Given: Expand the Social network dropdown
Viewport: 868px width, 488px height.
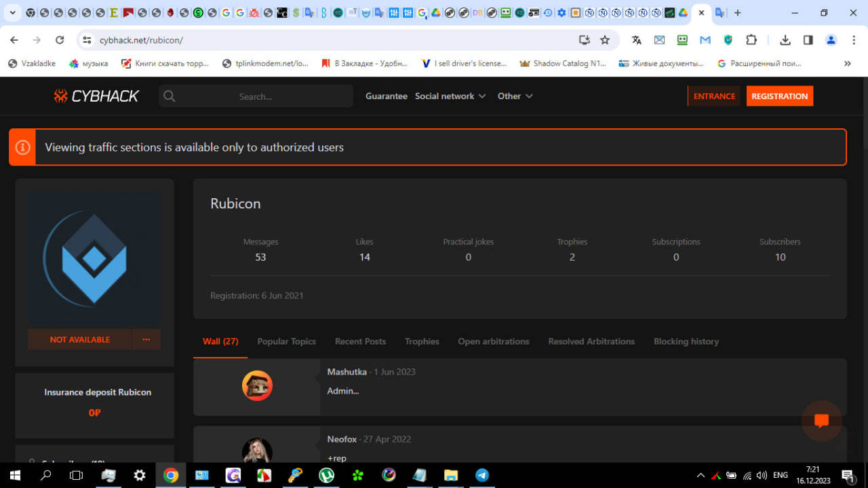Looking at the screenshot, I should pyautogui.click(x=450, y=96).
